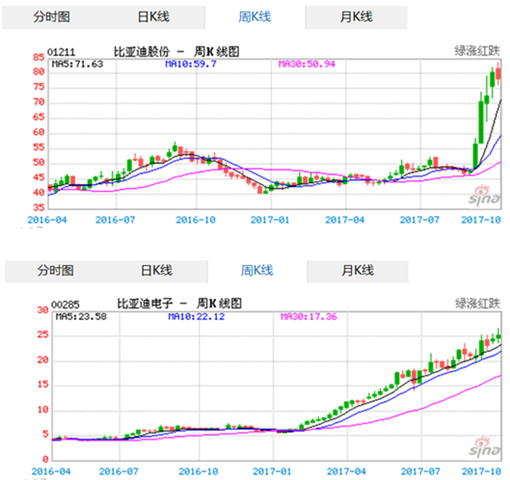Click the last red candlestick on top chart
This screenshot has height=480, width=510.
pyautogui.click(x=498, y=73)
